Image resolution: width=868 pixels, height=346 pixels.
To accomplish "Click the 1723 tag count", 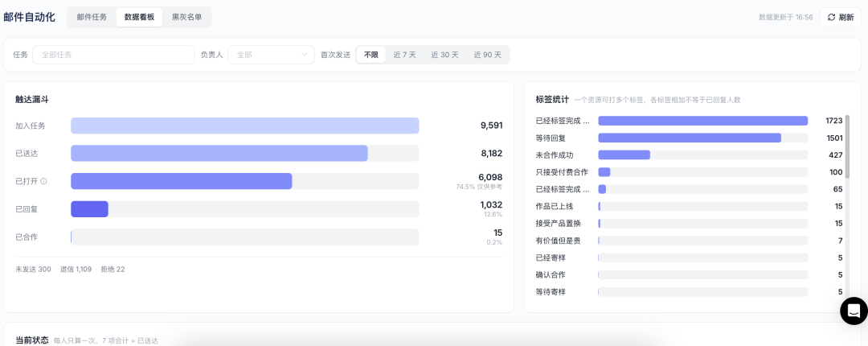I will coord(833,121).
